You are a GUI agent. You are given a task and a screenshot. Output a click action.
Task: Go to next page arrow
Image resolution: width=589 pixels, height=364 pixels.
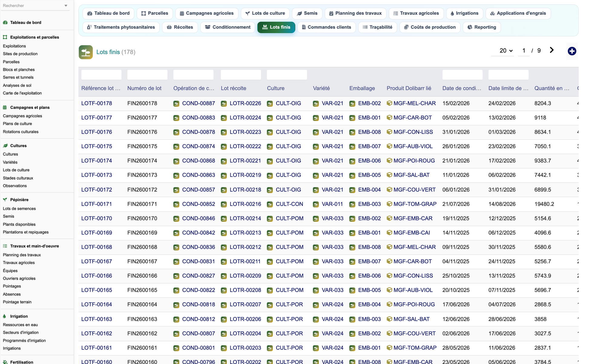[551, 50]
